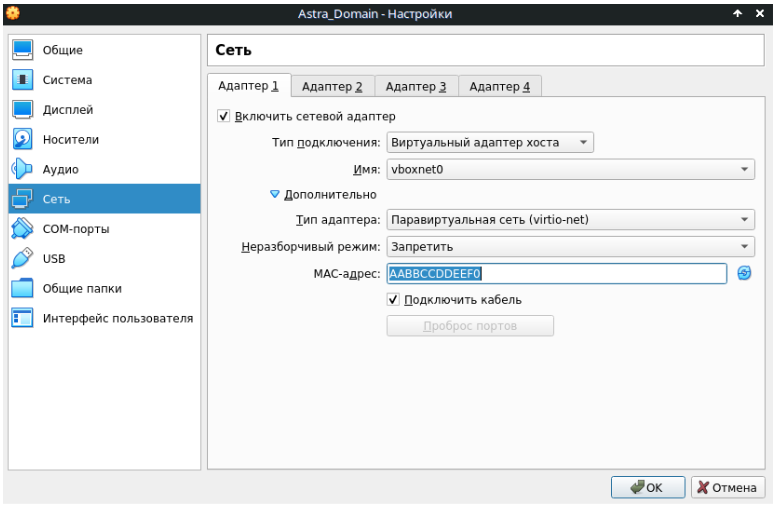Click the MAC-адрес input field

coord(555,273)
